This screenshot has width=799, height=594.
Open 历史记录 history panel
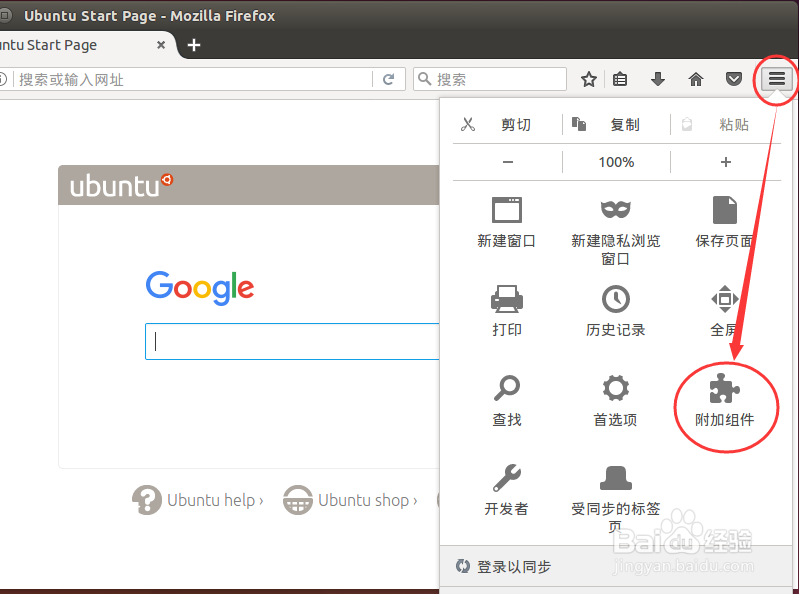[x=616, y=311]
